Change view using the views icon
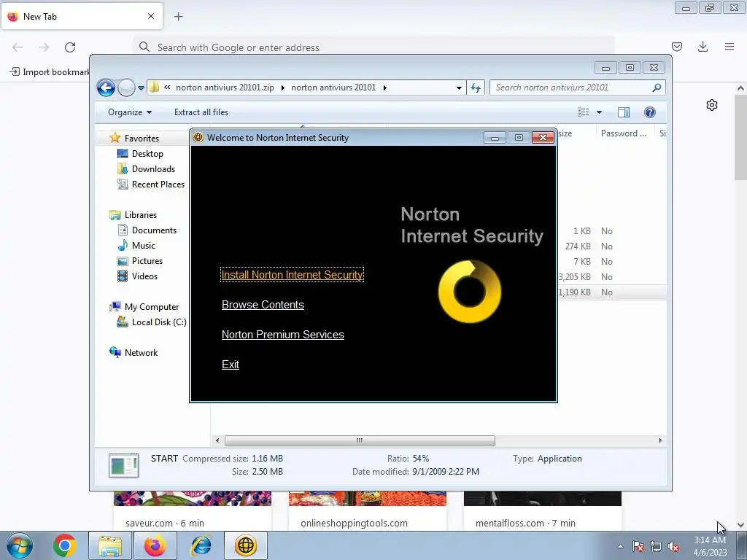This screenshot has width=747, height=560. click(x=583, y=112)
